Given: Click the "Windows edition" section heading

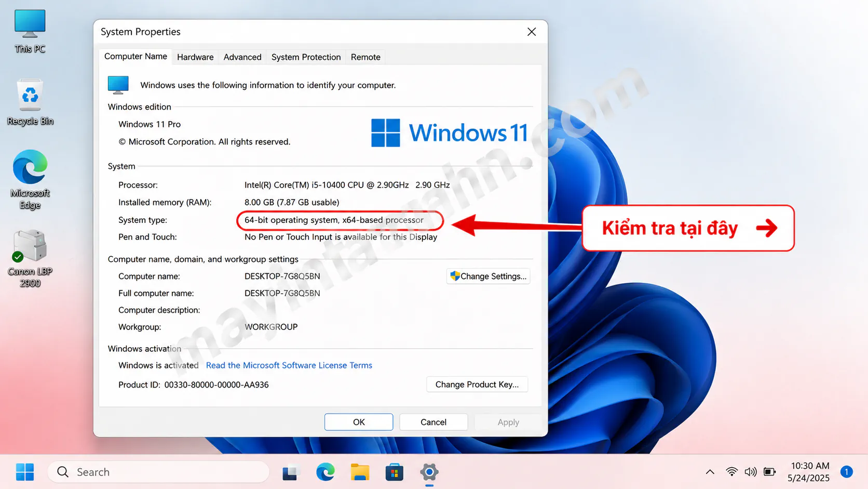Looking at the screenshot, I should pyautogui.click(x=140, y=107).
